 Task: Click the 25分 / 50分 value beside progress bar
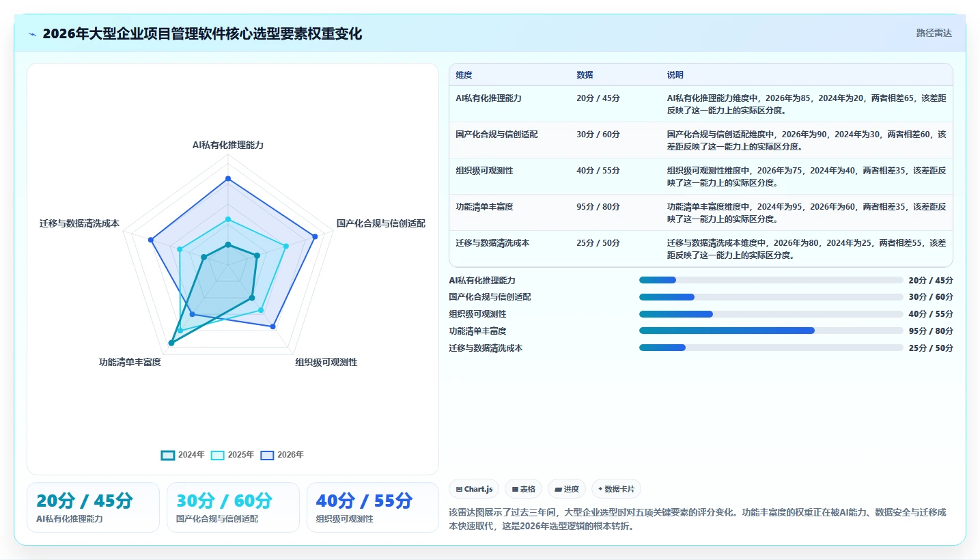tap(931, 348)
